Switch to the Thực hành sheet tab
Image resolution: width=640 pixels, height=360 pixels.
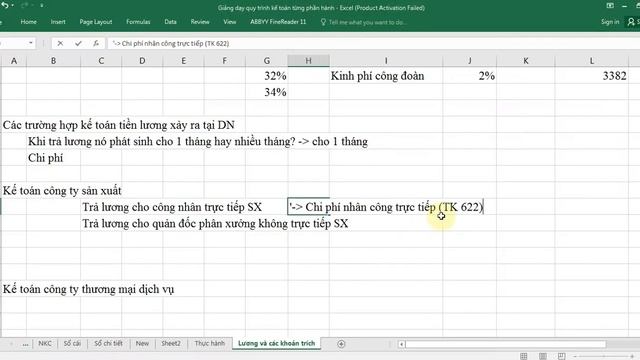[209, 343]
